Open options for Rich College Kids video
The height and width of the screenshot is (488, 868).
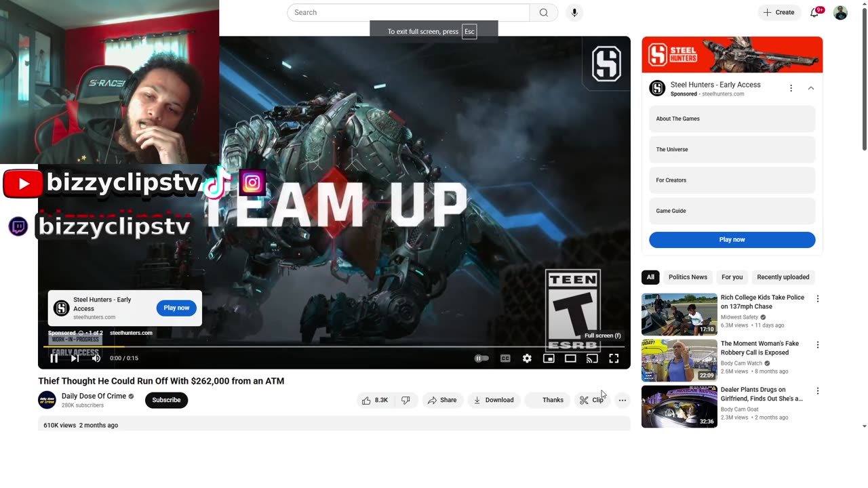pos(817,299)
